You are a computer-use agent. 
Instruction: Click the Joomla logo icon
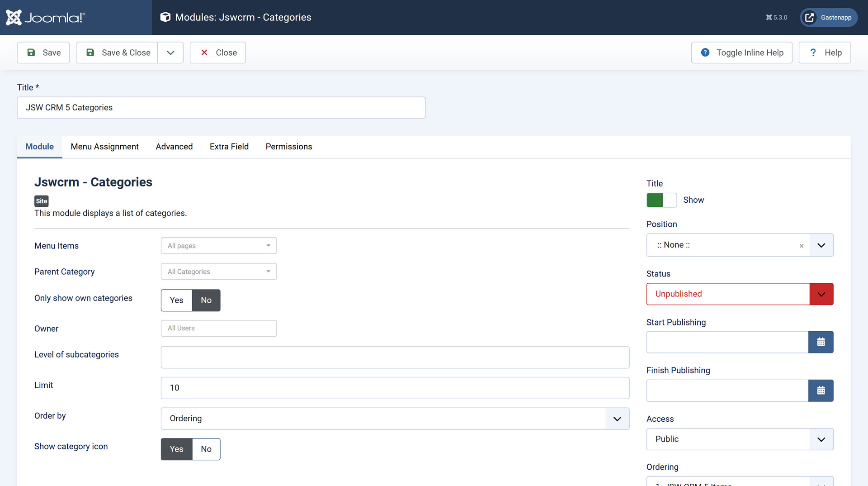point(14,18)
